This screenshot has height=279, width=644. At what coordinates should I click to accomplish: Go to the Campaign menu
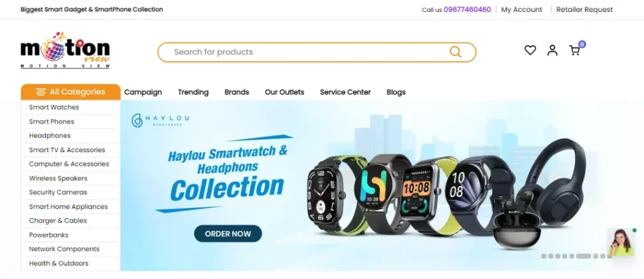point(143,92)
